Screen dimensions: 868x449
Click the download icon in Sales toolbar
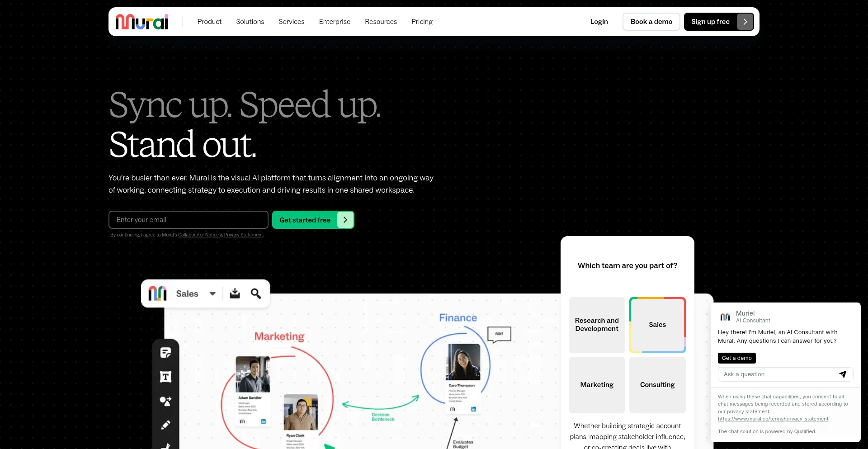pyautogui.click(x=235, y=293)
